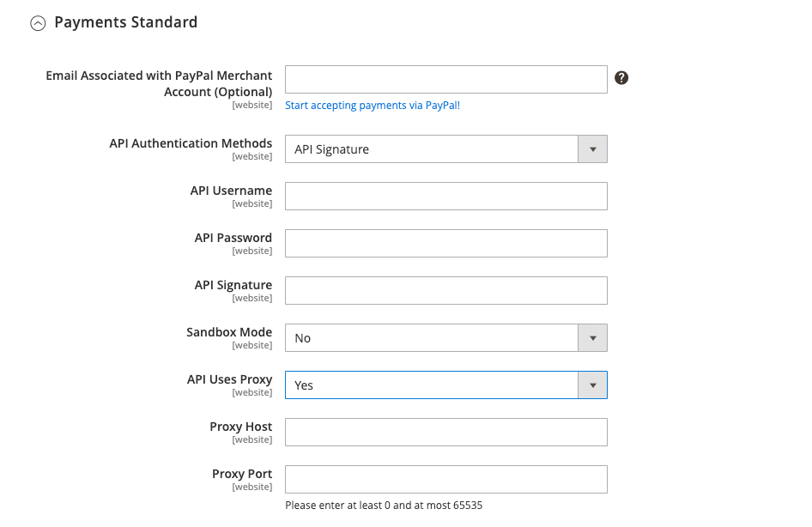This screenshot has height=527, width=812.
Task: Focus the PayPal merchant email input field
Action: click(x=445, y=79)
